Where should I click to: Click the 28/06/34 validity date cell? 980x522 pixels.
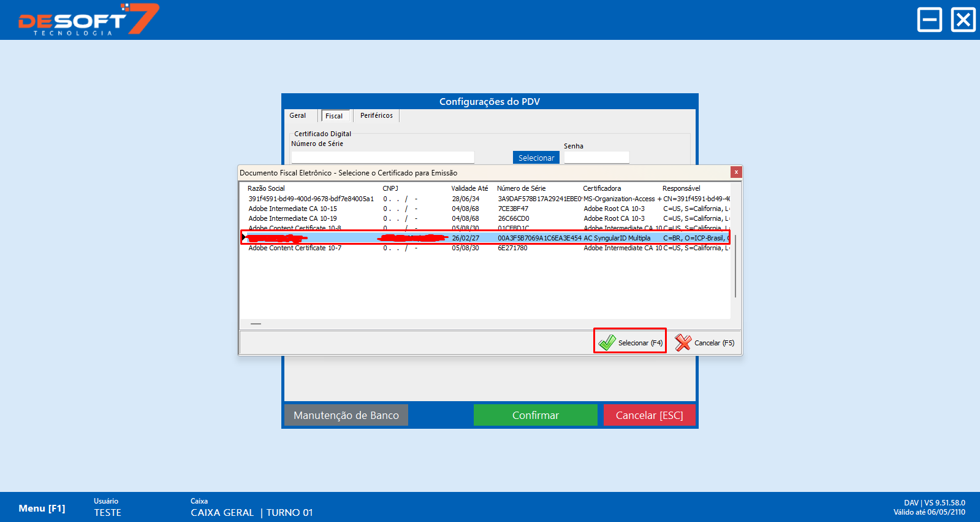(466, 199)
